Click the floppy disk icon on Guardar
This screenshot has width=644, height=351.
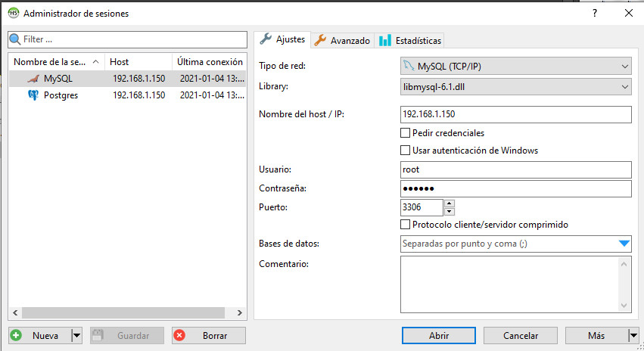[x=98, y=335]
